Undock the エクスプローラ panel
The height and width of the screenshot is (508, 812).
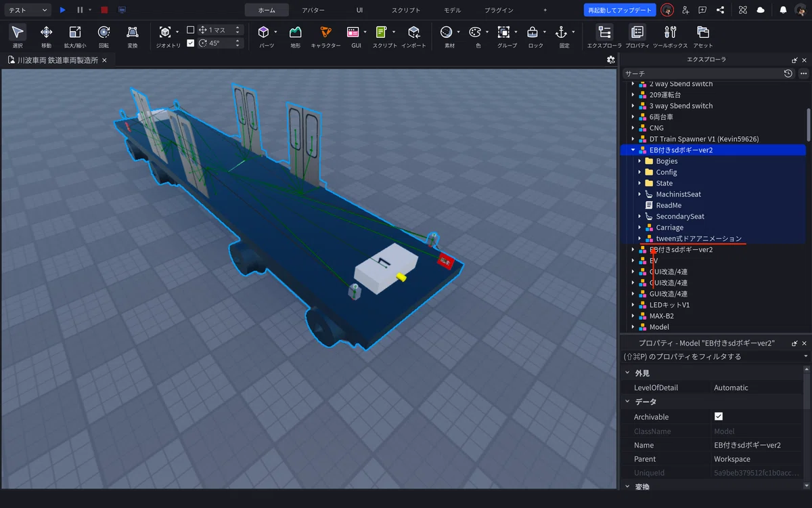(794, 60)
